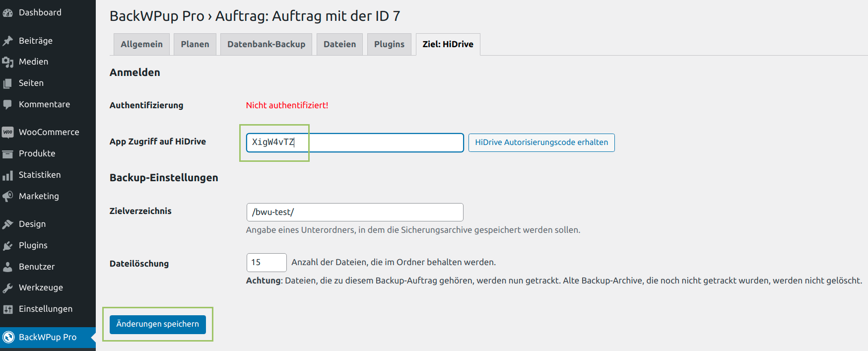This screenshot has height=351, width=868.
Task: Click HiDrive Autorisierungscode erhalten button
Action: [541, 142]
